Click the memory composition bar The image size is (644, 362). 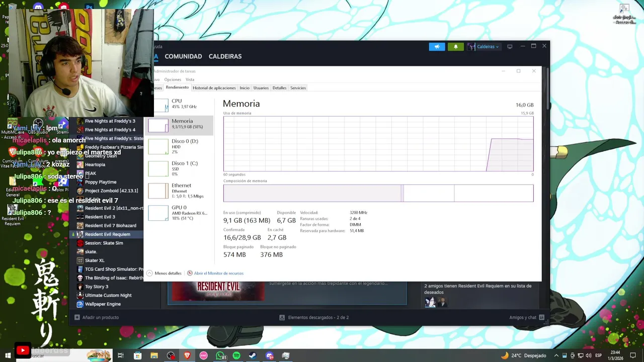(378, 193)
